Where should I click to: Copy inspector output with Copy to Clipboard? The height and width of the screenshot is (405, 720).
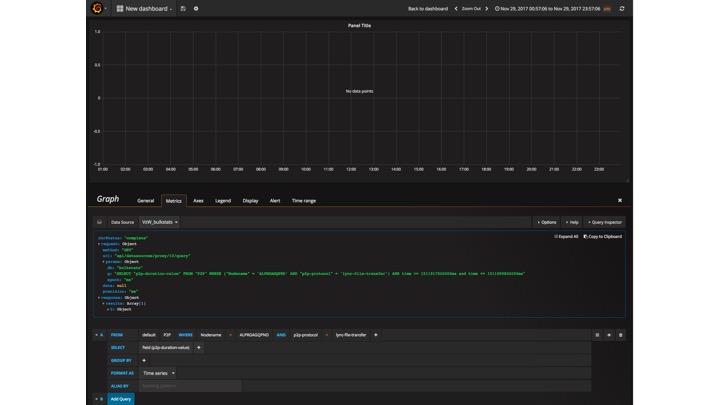[602, 236]
